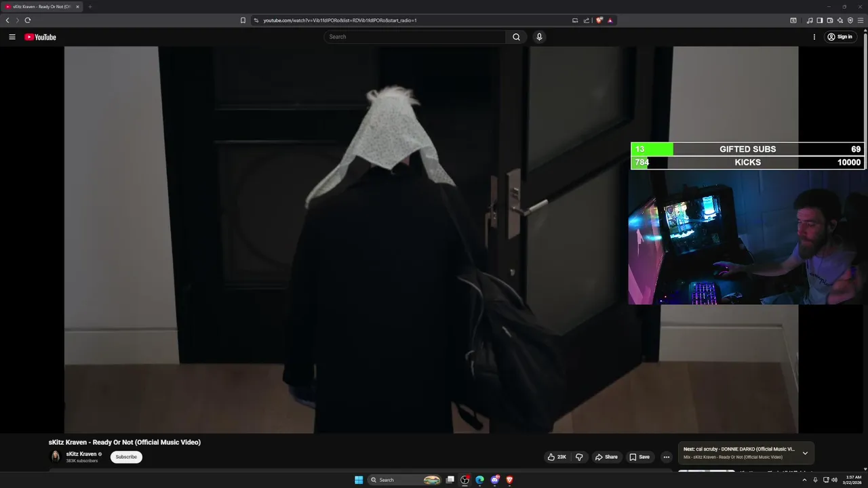
Task: Open the sKitz Kraven channel name link
Action: click(x=81, y=454)
